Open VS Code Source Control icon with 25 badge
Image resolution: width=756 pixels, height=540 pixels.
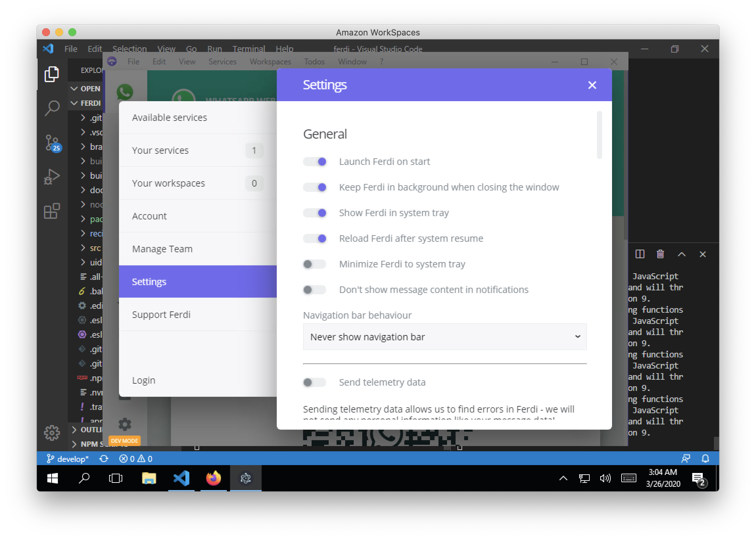click(53, 143)
